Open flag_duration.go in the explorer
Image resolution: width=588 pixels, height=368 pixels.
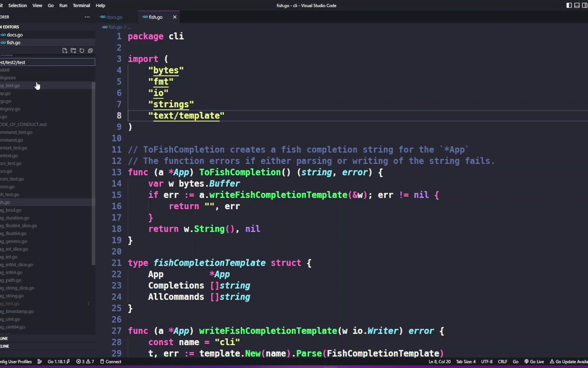[46, 218]
